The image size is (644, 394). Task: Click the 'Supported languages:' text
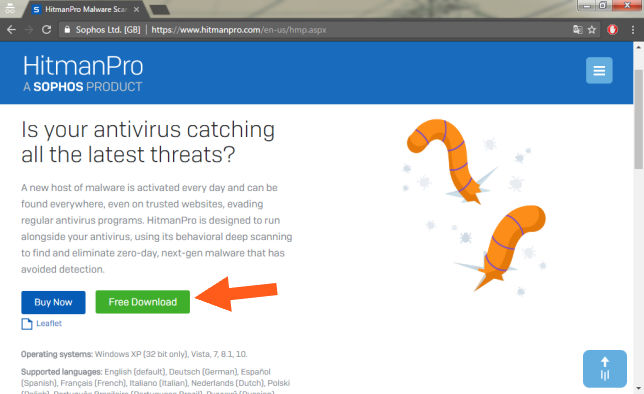click(62, 372)
